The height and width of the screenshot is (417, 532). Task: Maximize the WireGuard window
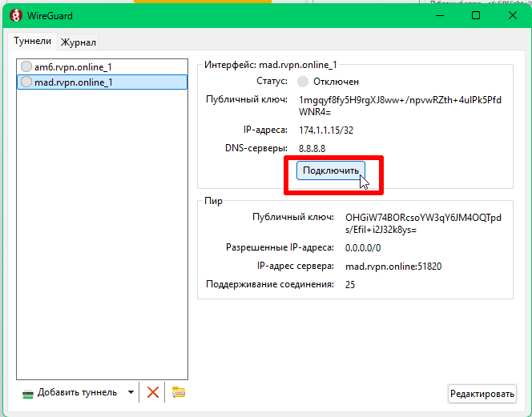pyautogui.click(x=476, y=15)
